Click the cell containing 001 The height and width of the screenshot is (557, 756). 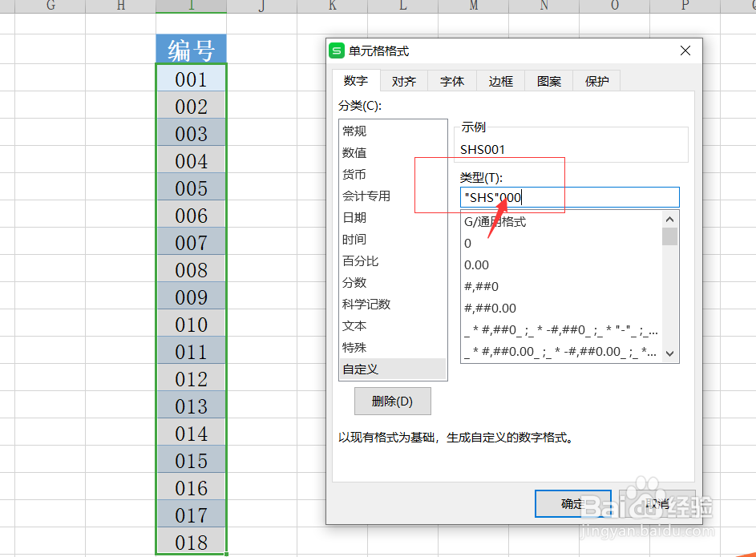191,79
